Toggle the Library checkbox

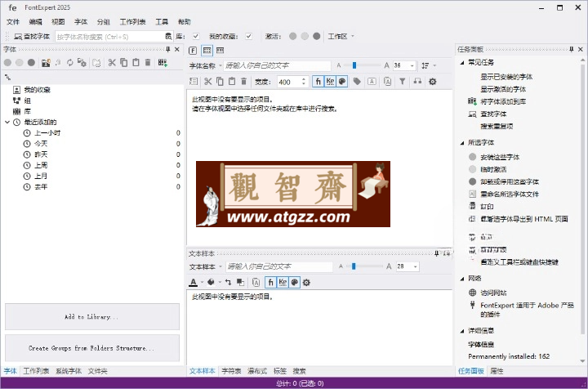[196, 37]
